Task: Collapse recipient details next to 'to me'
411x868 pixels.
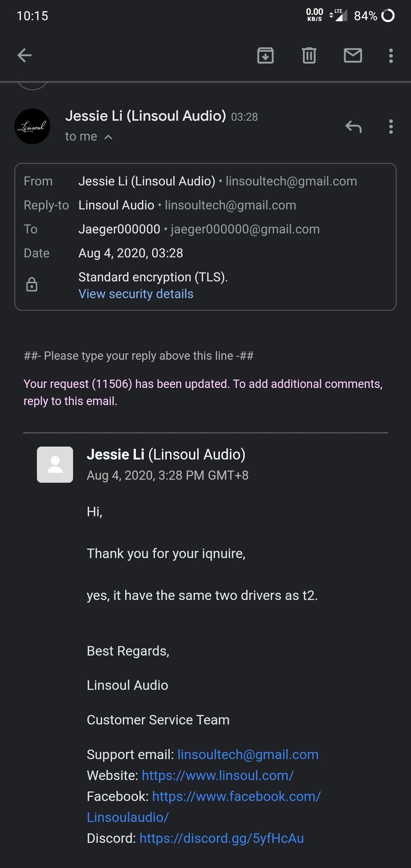Action: [108, 137]
